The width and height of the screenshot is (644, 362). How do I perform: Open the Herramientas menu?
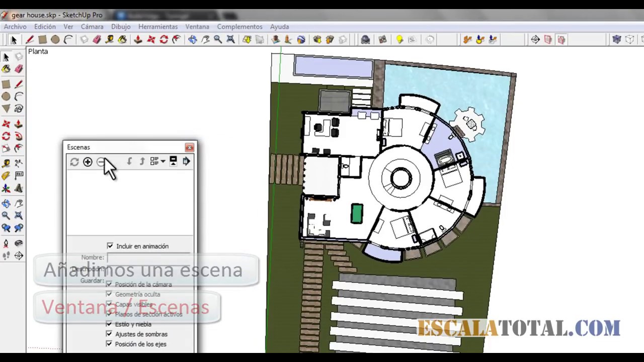[158, 27]
